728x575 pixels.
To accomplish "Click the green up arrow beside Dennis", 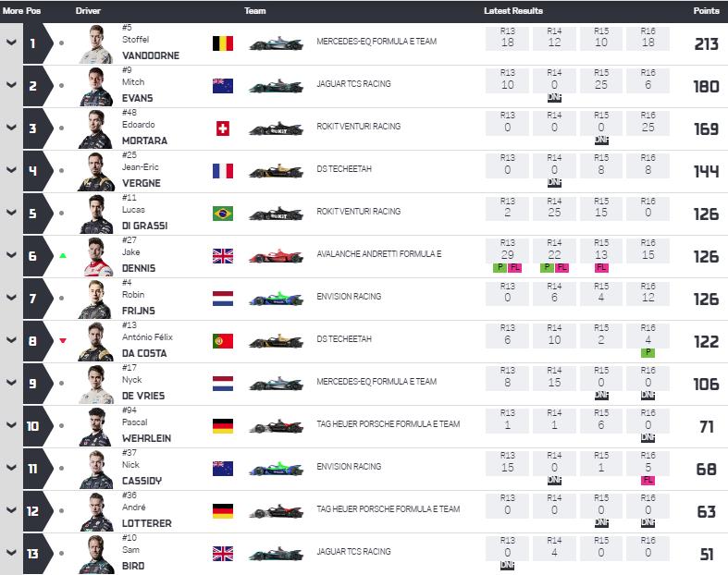I will click(x=63, y=255).
